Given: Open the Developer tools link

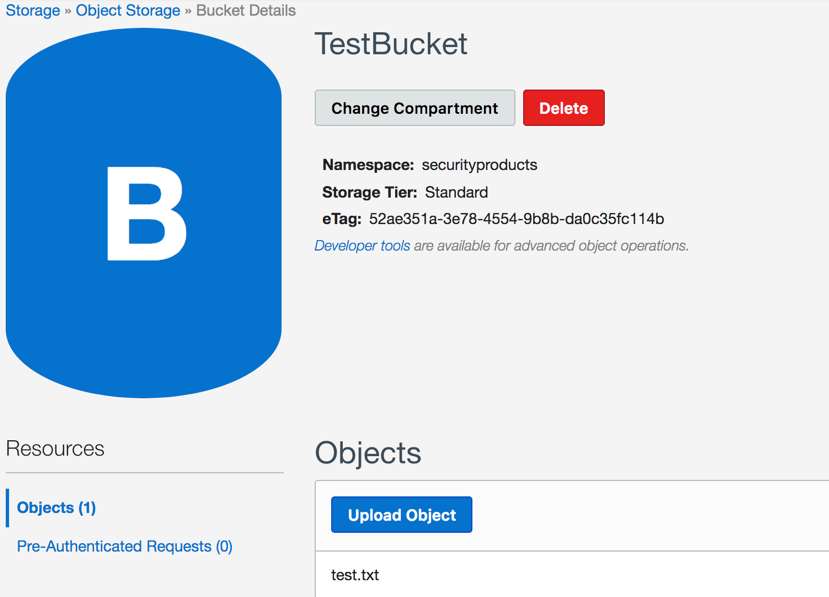Looking at the screenshot, I should coord(362,246).
